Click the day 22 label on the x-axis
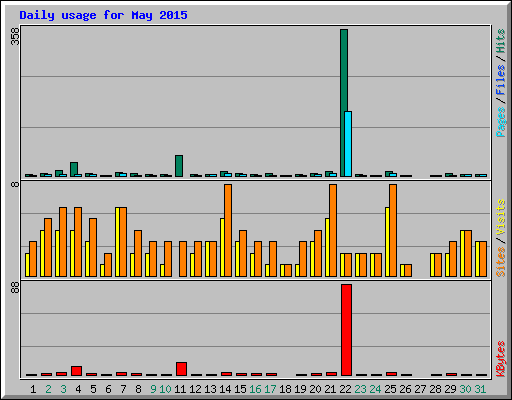 345,389
